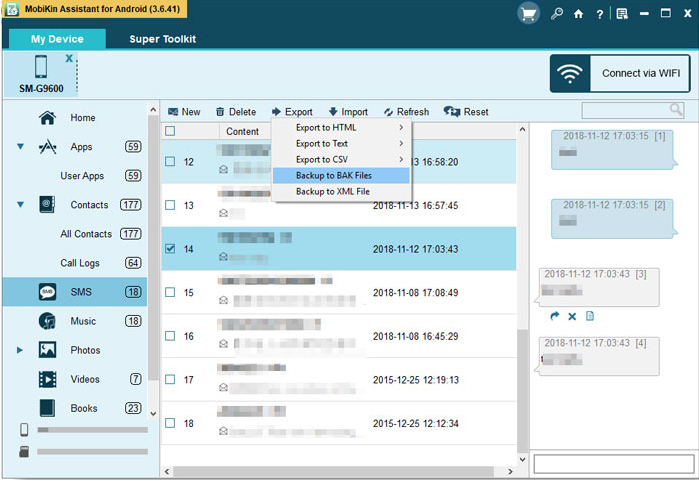Click the copy message document icon
This screenshot has width=699, height=481.
[x=590, y=316]
